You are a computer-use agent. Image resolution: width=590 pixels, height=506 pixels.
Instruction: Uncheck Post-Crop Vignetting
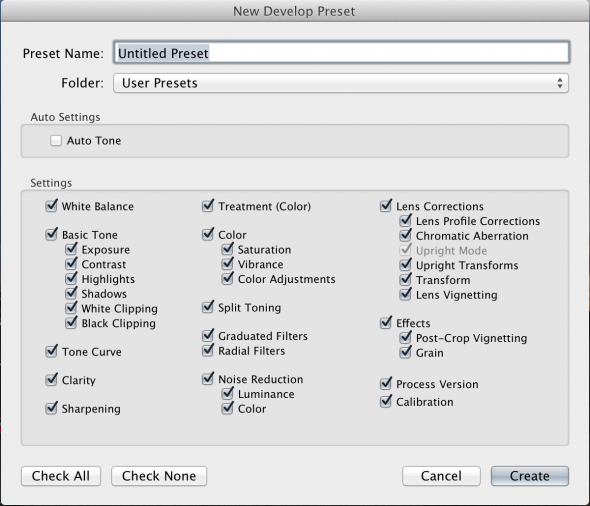tap(406, 338)
